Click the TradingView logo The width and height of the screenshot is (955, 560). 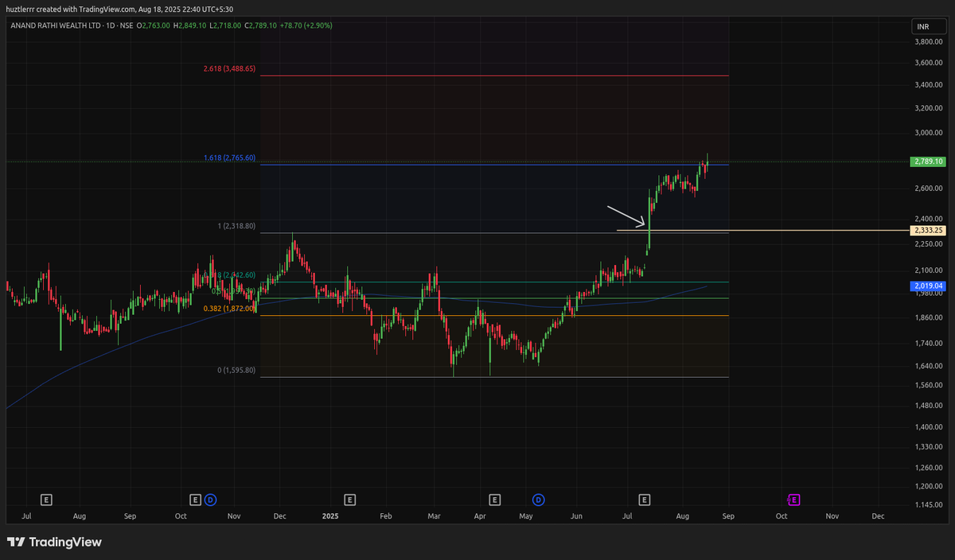[54, 542]
